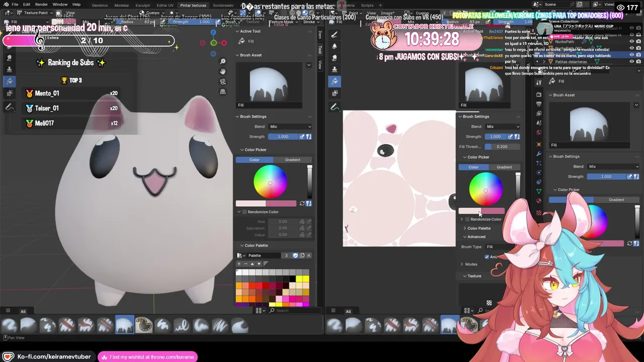Open the Render properties tab icon
This screenshot has height=362, width=644.
539,95
